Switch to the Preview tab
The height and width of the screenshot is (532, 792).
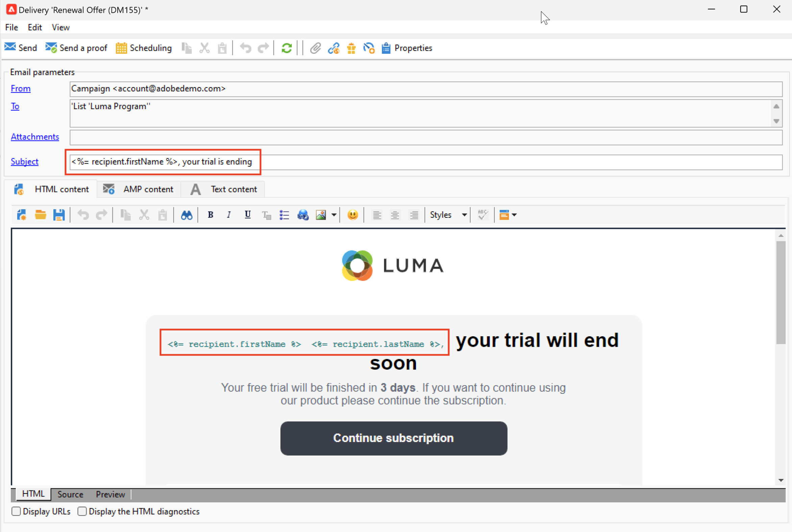point(110,494)
